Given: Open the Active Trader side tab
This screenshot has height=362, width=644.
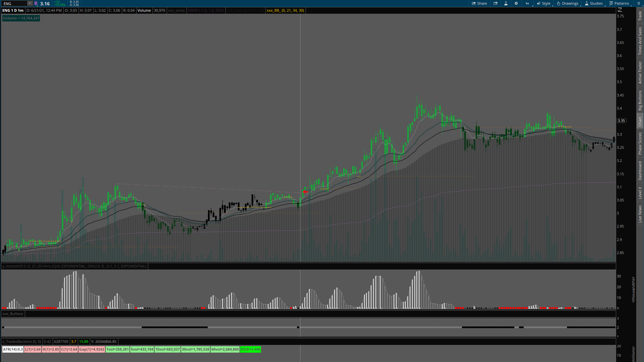Looking at the screenshot, I should pyautogui.click(x=640, y=72).
